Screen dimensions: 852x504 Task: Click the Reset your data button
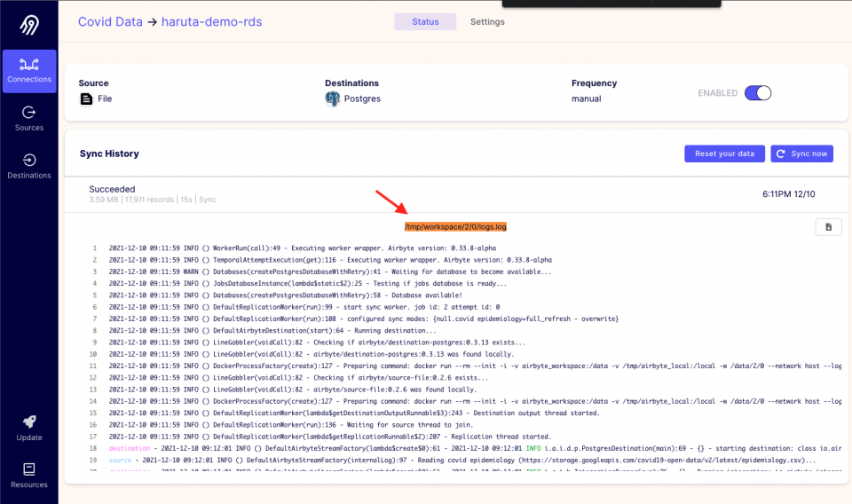click(724, 154)
